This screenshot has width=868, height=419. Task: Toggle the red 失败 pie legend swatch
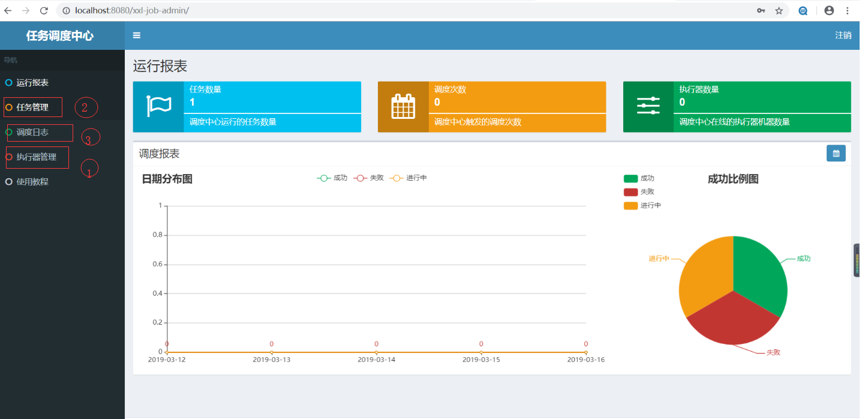click(x=631, y=192)
